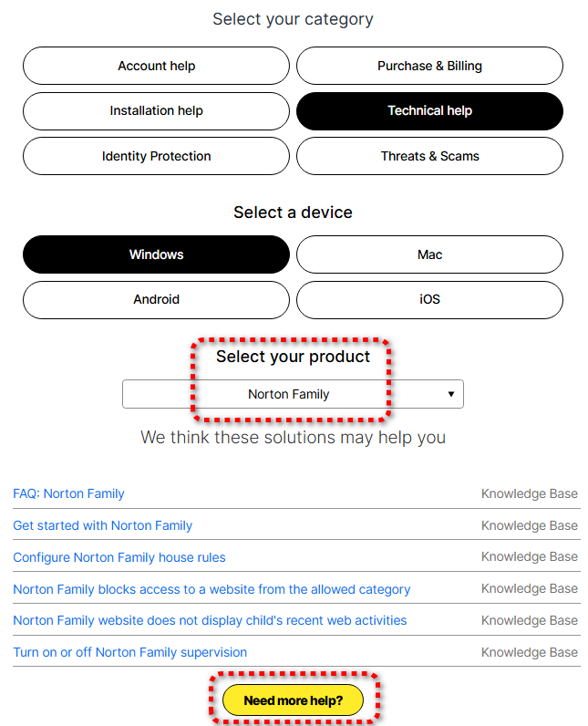The height and width of the screenshot is (726, 588).
Task: Open Configure Norton Family house rules
Action: [x=119, y=557]
